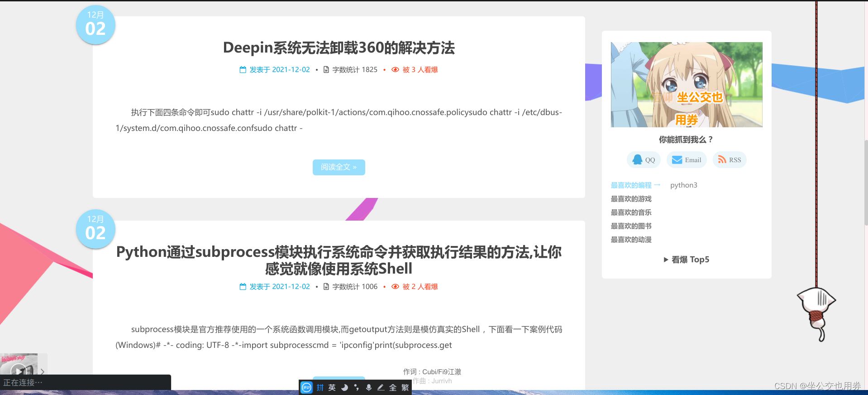This screenshot has width=868, height=395.
Task: Click the hanging cat back-to-top icon
Action: point(817,314)
